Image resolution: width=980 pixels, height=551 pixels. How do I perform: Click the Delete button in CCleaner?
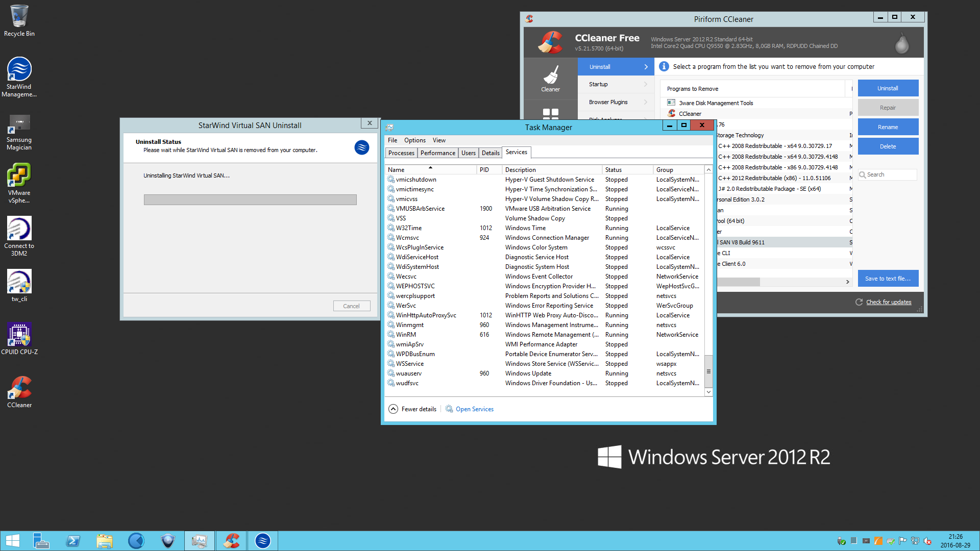tap(888, 146)
